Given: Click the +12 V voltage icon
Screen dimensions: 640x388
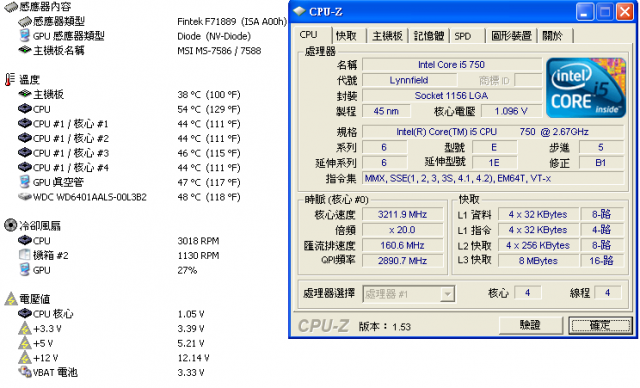Looking at the screenshot, I should click(x=25, y=357).
